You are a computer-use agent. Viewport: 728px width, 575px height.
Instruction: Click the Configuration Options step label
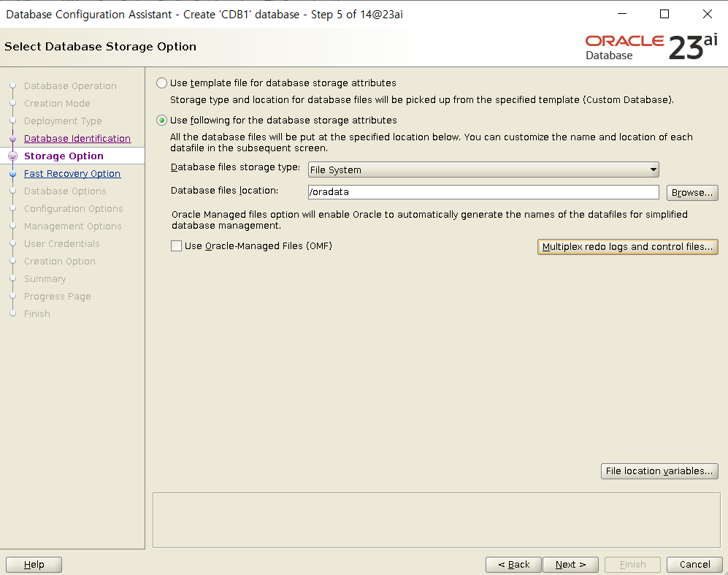73,209
